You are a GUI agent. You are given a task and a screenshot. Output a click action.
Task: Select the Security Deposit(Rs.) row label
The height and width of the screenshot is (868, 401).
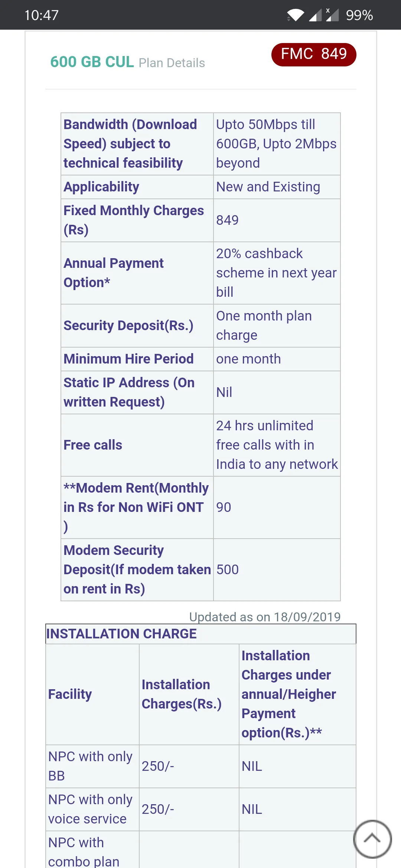click(128, 326)
